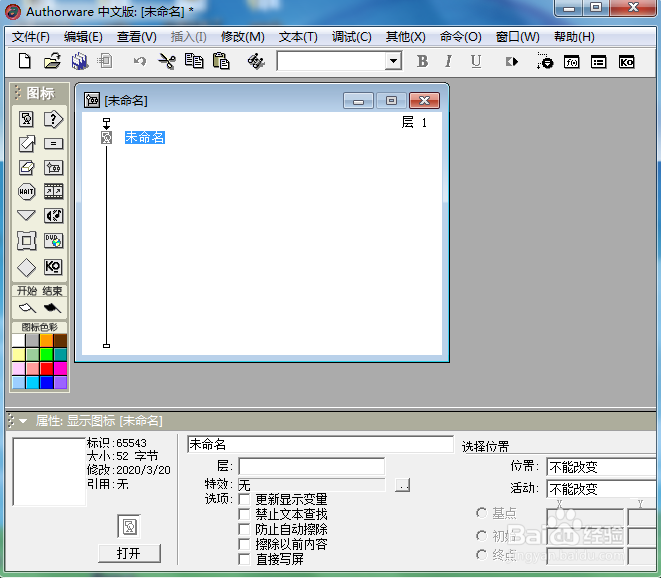Viewport: 661px width, 578px height.
Task: Click the New file toolbar icon
Action: point(25,62)
